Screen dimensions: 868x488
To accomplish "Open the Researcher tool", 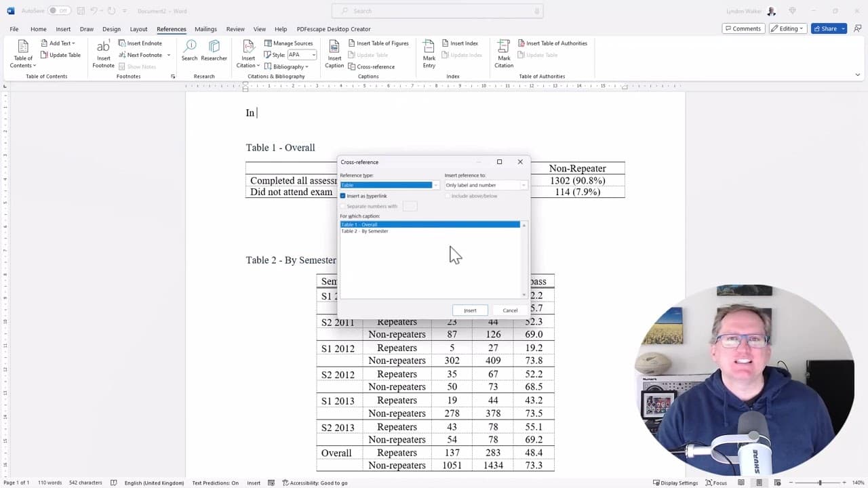I will click(x=214, y=51).
